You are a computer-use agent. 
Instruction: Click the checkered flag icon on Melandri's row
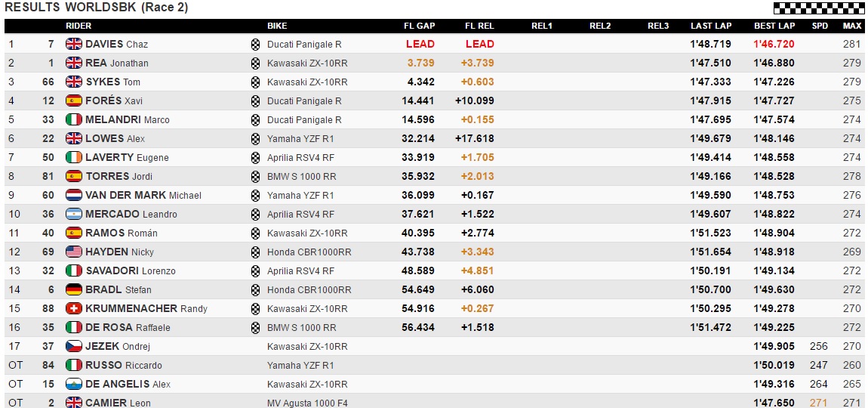pos(255,119)
